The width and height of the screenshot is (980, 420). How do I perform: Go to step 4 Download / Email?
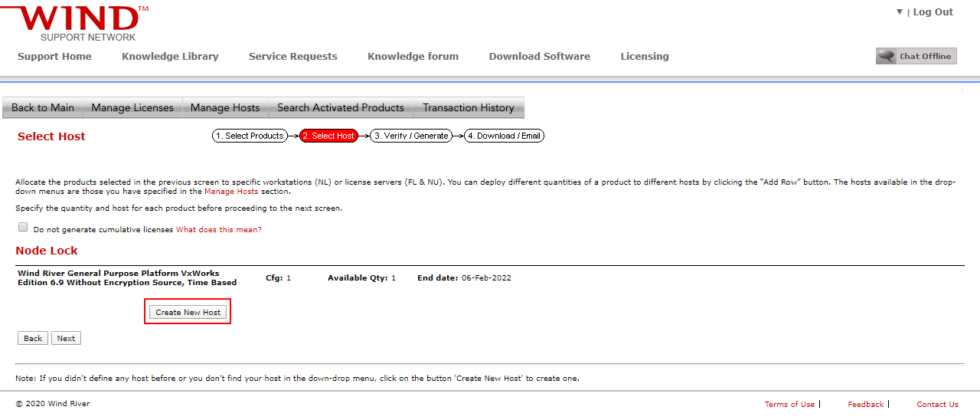pos(504,136)
